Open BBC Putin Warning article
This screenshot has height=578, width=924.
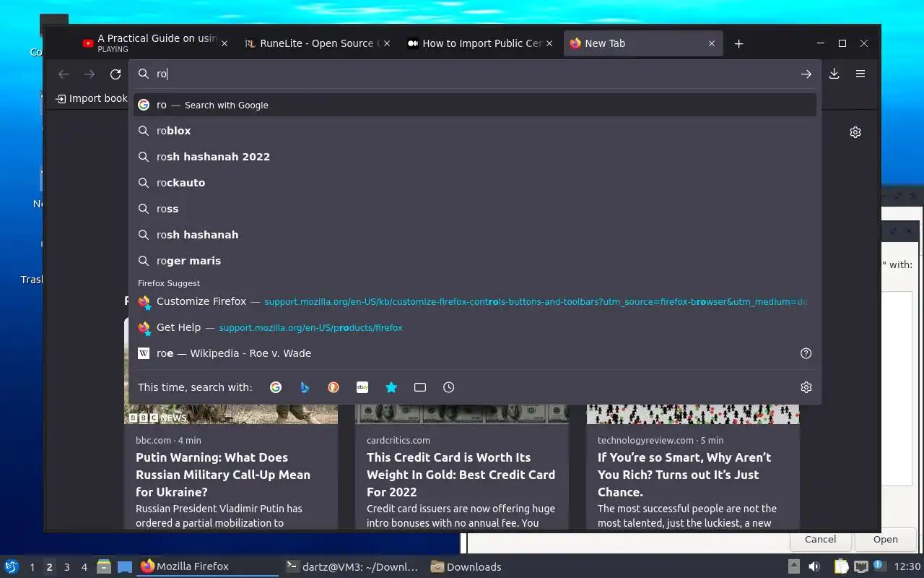coord(223,475)
